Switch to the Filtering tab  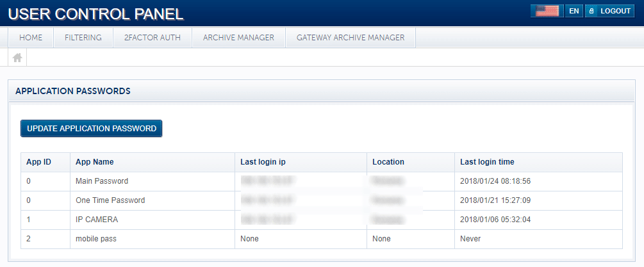[83, 38]
